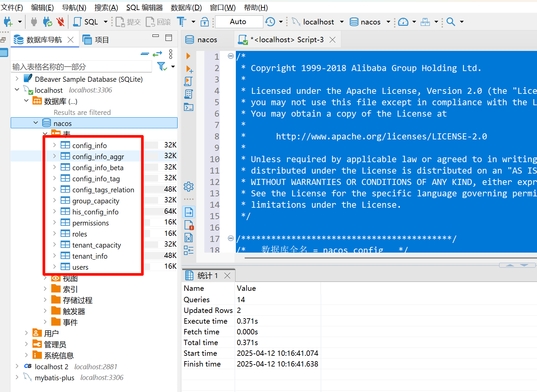Open the explain execution plan icon
The height and width of the screenshot is (392, 537).
click(x=188, y=94)
